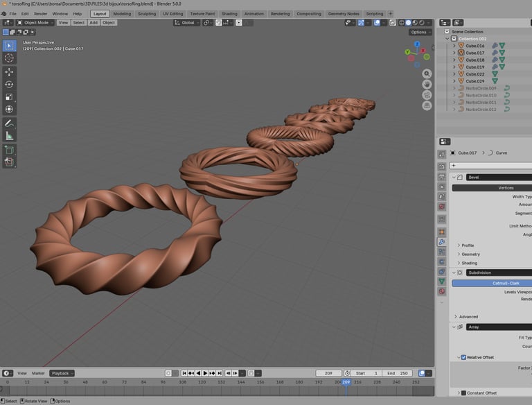Activate the Annotate pencil tool

point(10,123)
